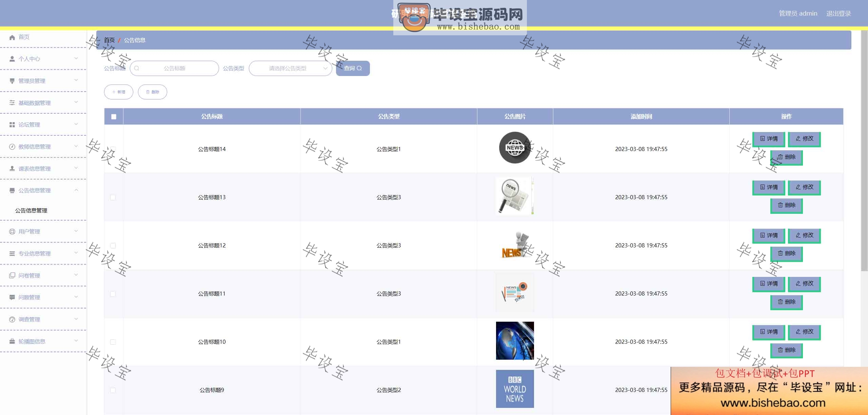Edit the 公告标题11 row

pos(804,284)
